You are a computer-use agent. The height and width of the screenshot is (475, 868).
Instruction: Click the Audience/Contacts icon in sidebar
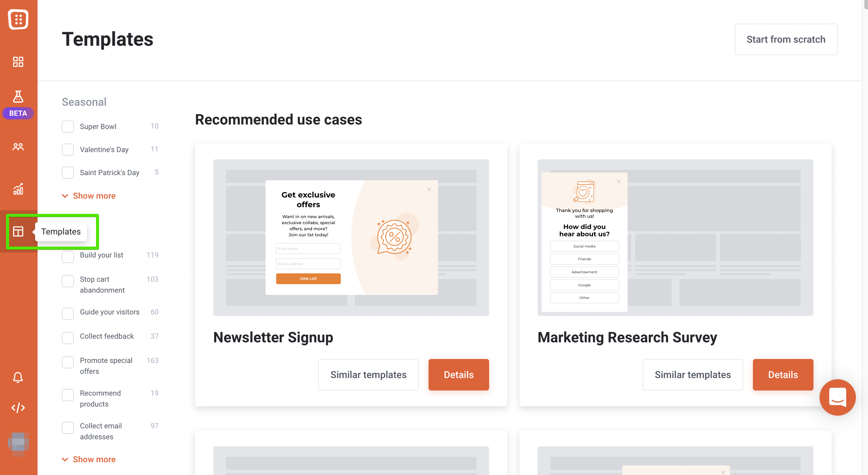pos(18,146)
